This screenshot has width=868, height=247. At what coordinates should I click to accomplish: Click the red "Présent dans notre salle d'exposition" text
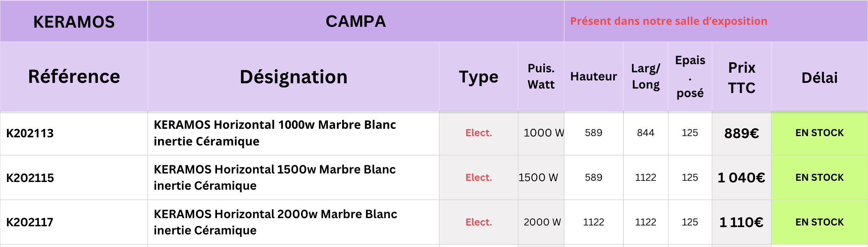(668, 21)
